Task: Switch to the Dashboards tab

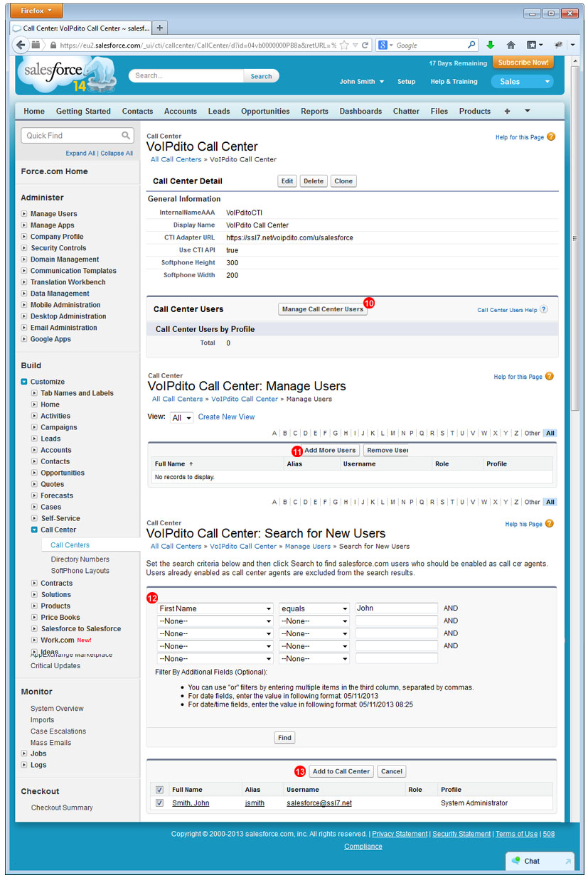Action: [360, 111]
